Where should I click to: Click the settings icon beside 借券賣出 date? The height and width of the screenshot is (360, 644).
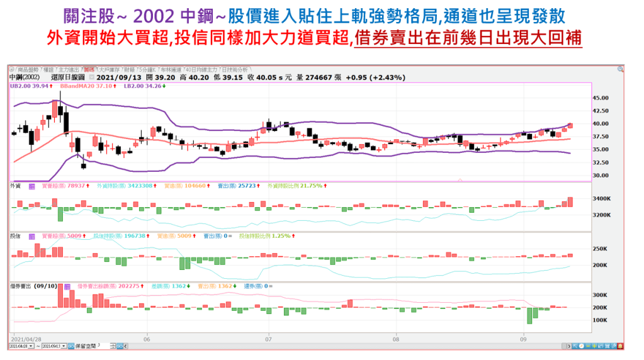pyautogui.click(x=67, y=286)
